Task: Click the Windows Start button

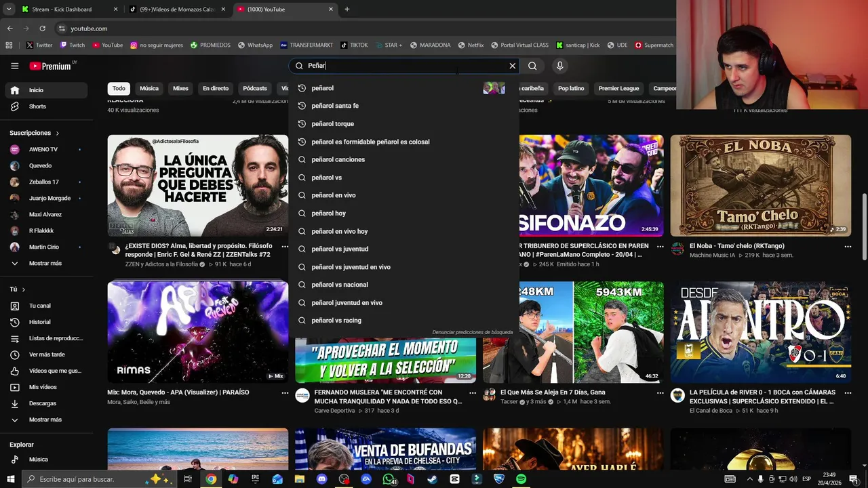Action: [12, 479]
